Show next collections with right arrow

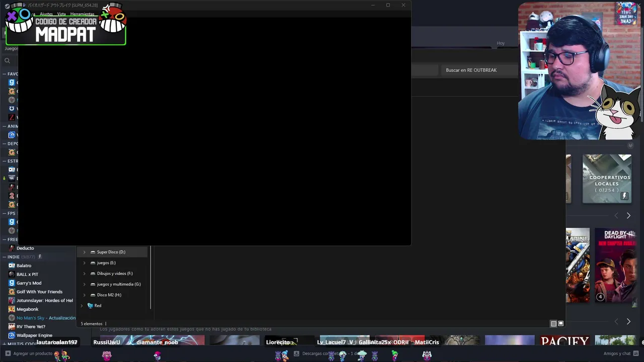pyautogui.click(x=628, y=216)
